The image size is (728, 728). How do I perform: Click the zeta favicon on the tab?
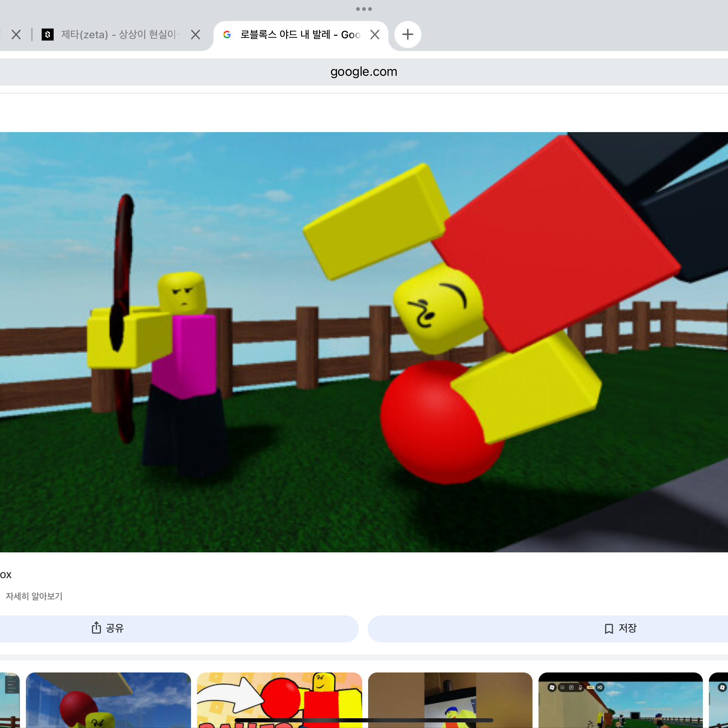pyautogui.click(x=48, y=35)
